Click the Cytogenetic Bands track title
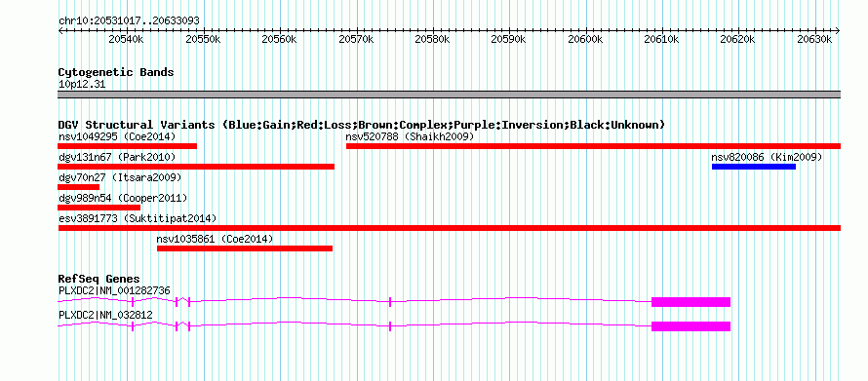This screenshot has width=868, height=381. [x=116, y=72]
